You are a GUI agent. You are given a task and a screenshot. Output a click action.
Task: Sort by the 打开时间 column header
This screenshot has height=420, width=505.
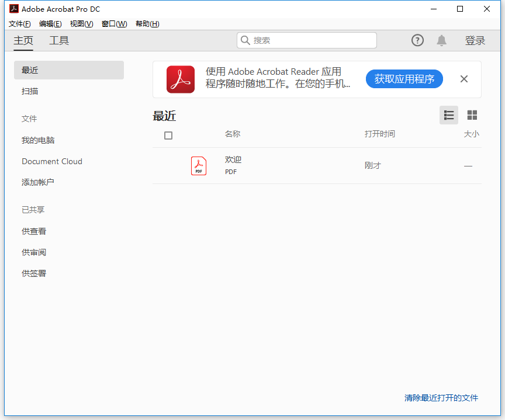(x=380, y=134)
